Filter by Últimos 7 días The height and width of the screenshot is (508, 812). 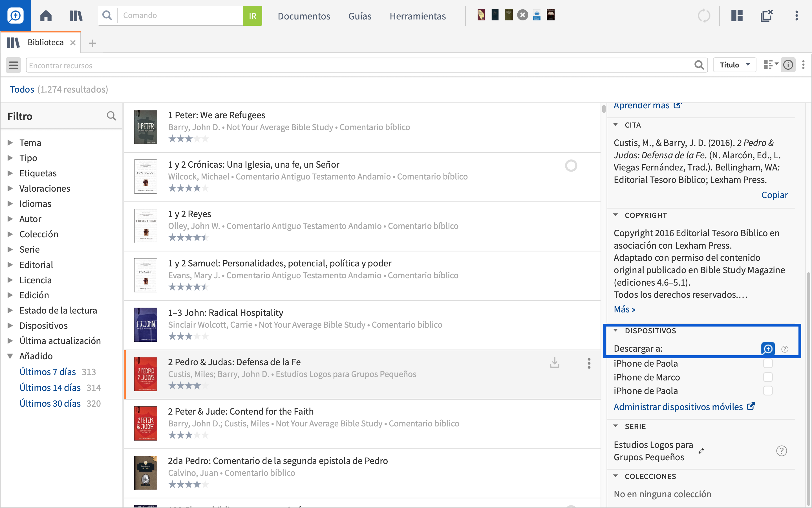point(48,372)
